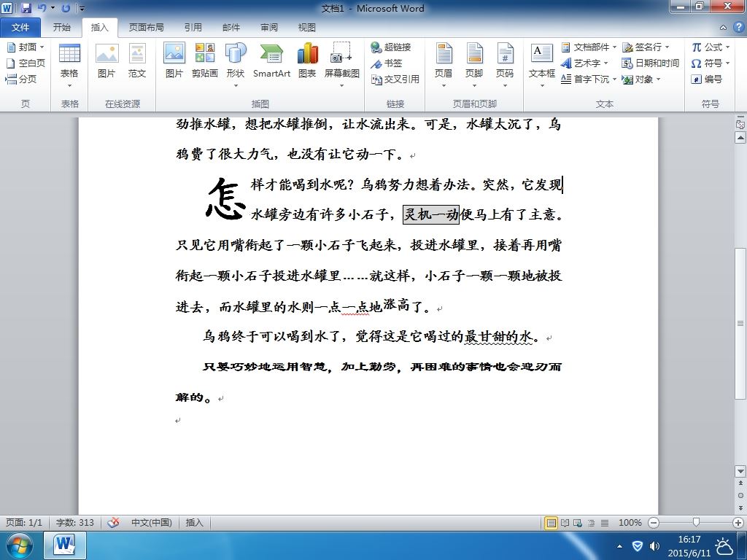This screenshot has height=560, width=747.
Task: Switch to the References (引用) tab
Action: pyautogui.click(x=193, y=28)
